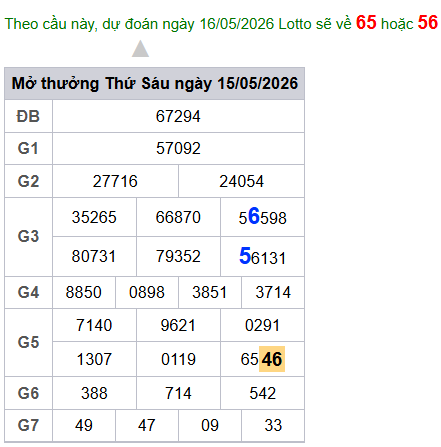Click G4 number 3714

[273, 292]
